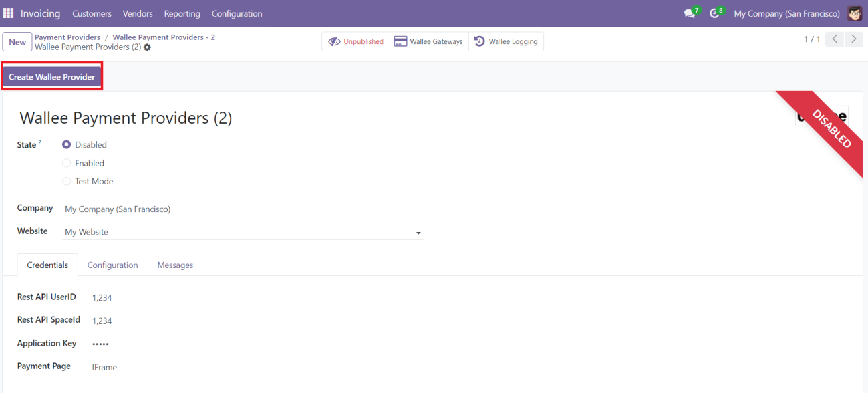This screenshot has width=868, height=393.
Task: Open the activities clock icon
Action: pos(714,13)
